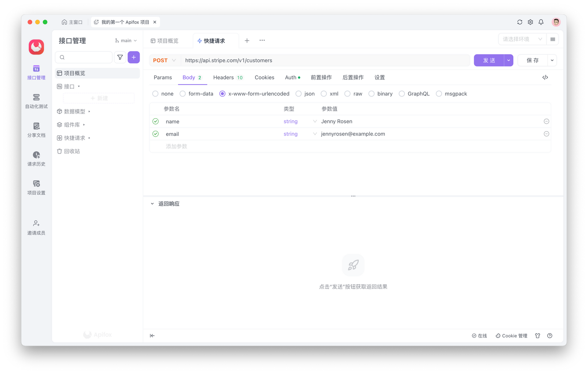Expand the POST method dropdown
The image size is (588, 374).
164,60
